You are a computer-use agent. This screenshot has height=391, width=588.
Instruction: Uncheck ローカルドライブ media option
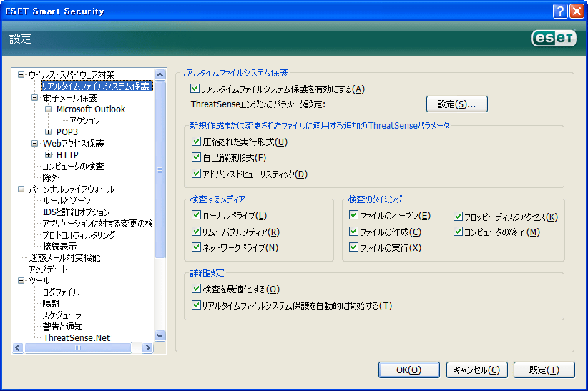click(196, 215)
